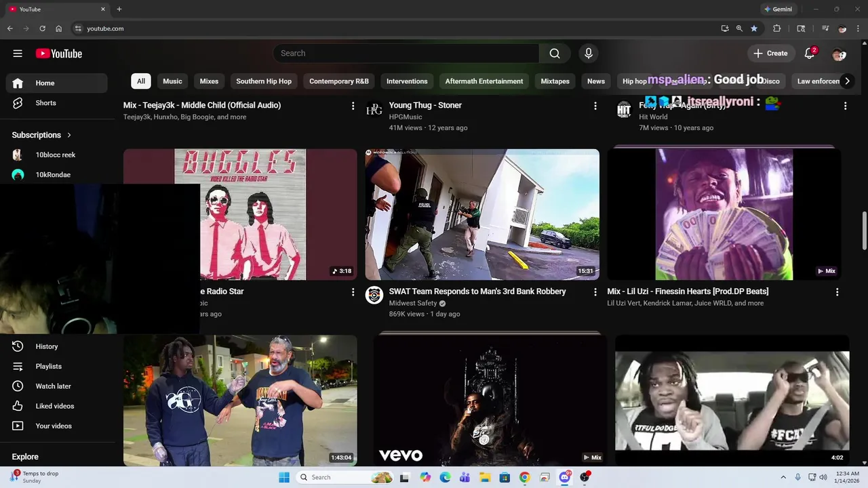Show more filter chips arrow
Screen dimensions: 868x488
tap(847, 81)
